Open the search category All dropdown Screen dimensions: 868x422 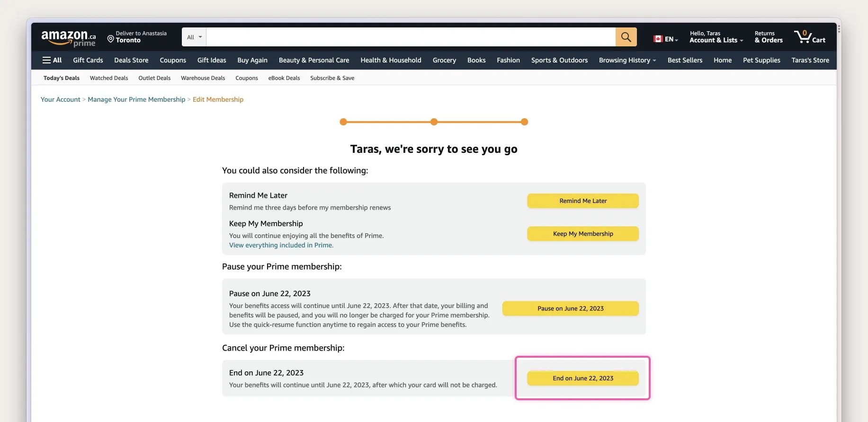(x=193, y=37)
